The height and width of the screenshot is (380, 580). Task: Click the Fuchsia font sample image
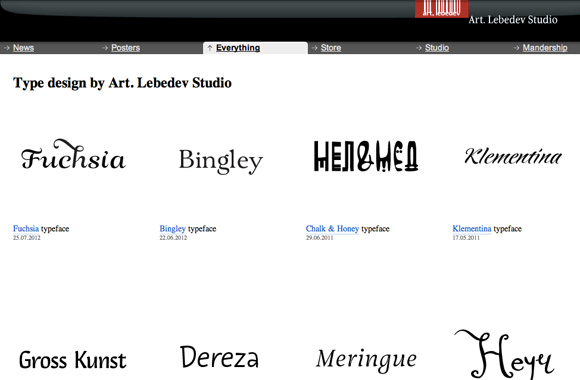[73, 155]
